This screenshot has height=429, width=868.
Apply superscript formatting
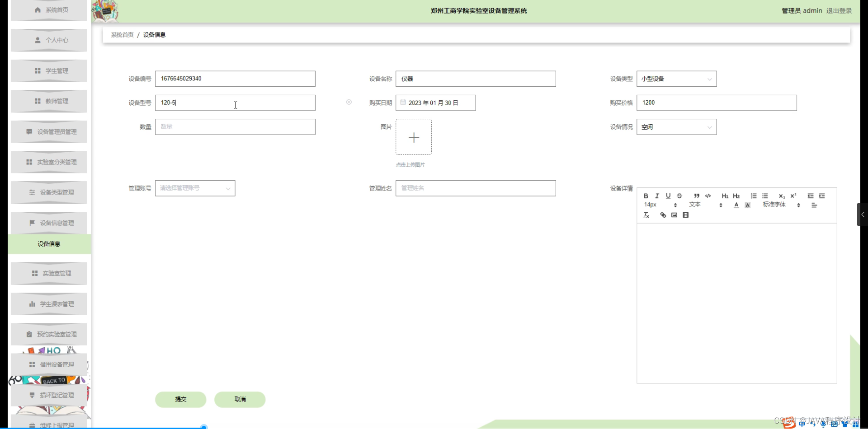(793, 196)
